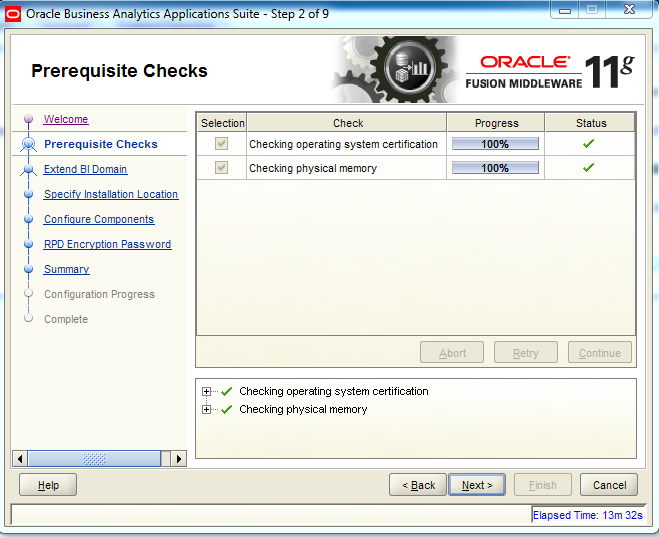Click progress bar for physical memory check
The image size is (659, 538).
coord(495,168)
